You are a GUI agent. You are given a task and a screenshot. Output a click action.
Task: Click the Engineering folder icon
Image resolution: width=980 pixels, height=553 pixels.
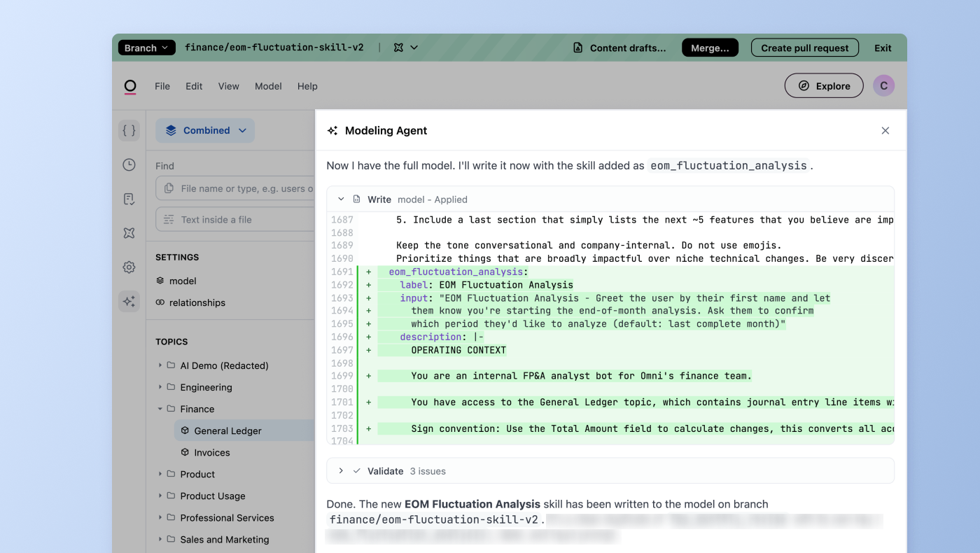[x=171, y=387]
